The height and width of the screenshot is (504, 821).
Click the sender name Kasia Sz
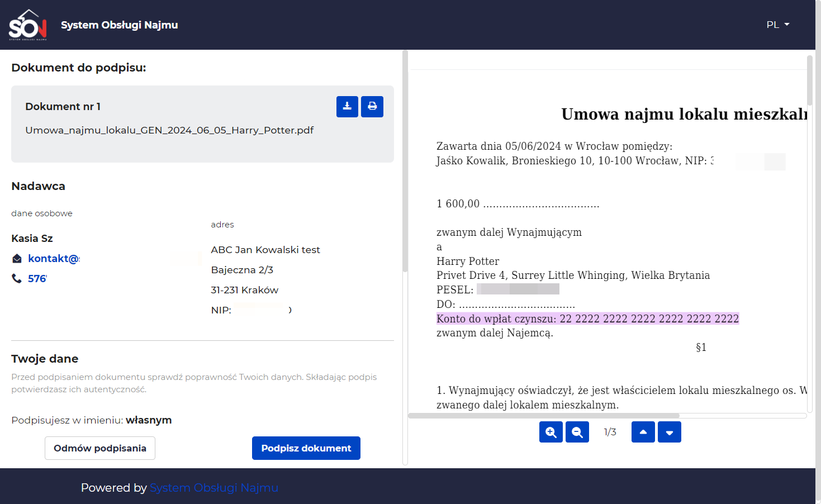click(32, 239)
